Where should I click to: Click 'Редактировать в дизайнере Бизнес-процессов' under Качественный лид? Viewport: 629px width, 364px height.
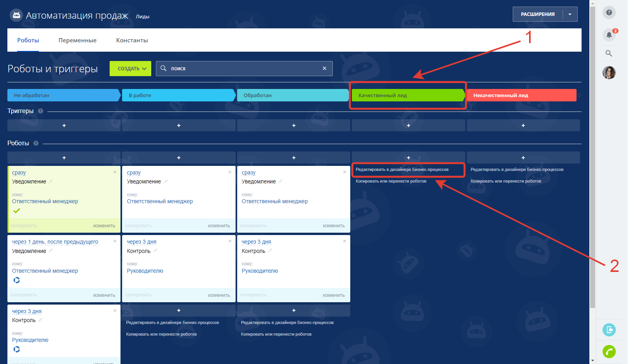tap(402, 170)
